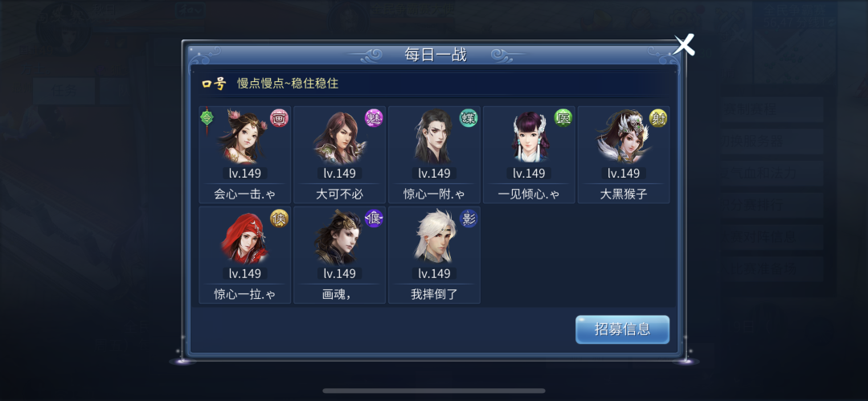Click the blue 影 class badge
Viewport: 868px width, 401px height.
(469, 219)
